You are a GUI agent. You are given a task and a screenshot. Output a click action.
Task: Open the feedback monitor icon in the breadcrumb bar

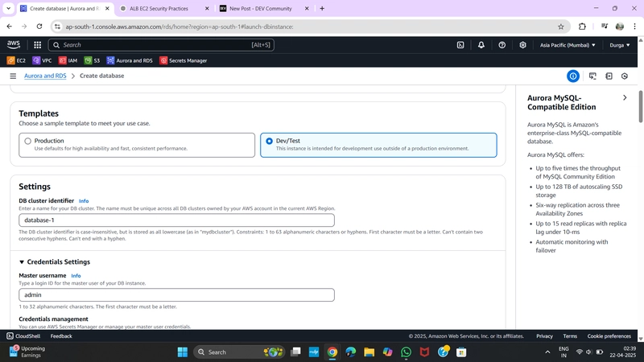592,76
